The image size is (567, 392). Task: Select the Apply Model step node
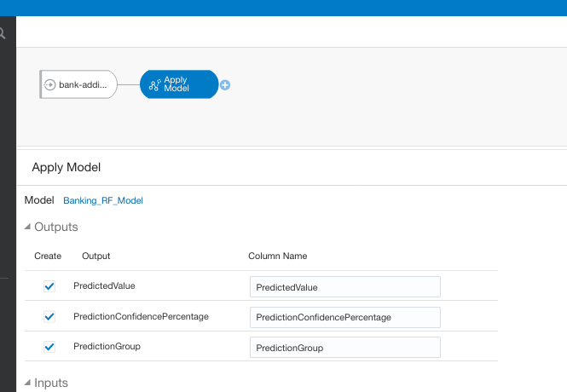(179, 85)
